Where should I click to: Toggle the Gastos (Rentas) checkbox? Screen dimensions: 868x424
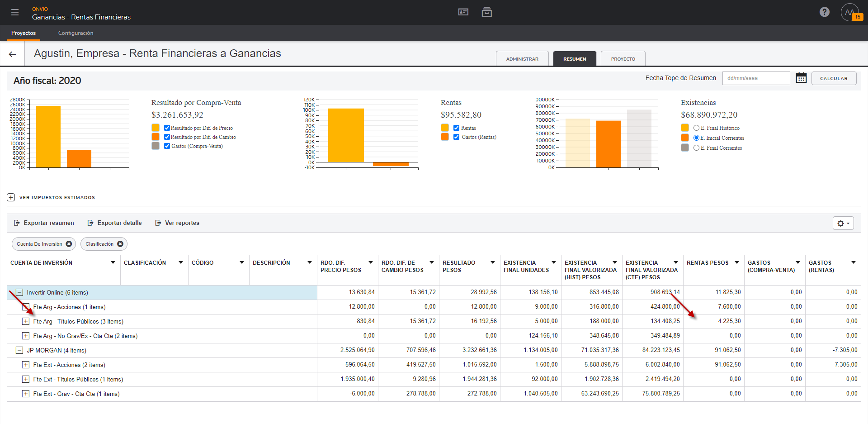pyautogui.click(x=457, y=137)
